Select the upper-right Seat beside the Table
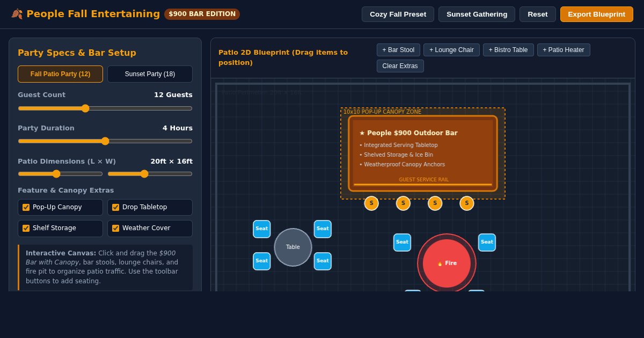The image size is (644, 338). [x=323, y=229]
